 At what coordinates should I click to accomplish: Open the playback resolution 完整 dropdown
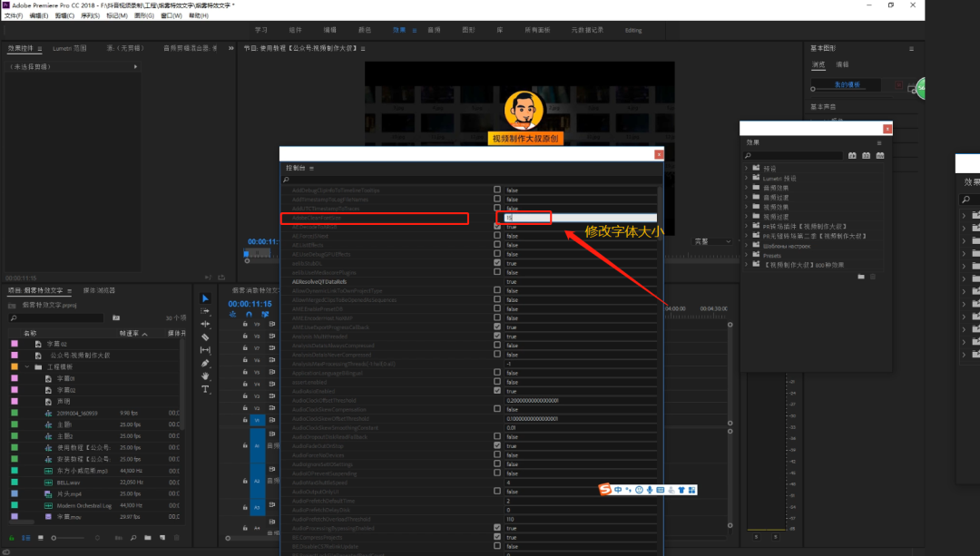(x=713, y=242)
